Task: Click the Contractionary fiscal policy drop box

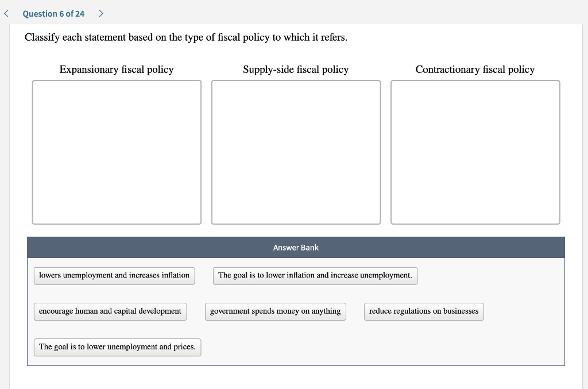Action: (x=475, y=151)
